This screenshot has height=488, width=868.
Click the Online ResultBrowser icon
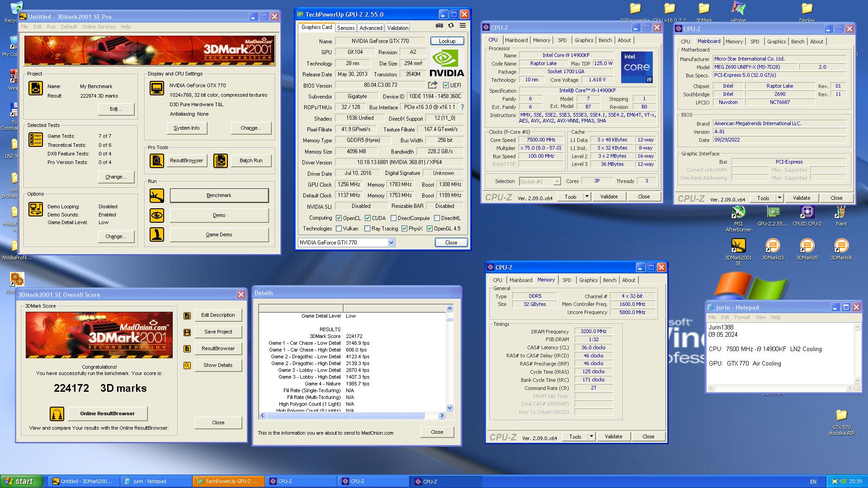(57, 413)
